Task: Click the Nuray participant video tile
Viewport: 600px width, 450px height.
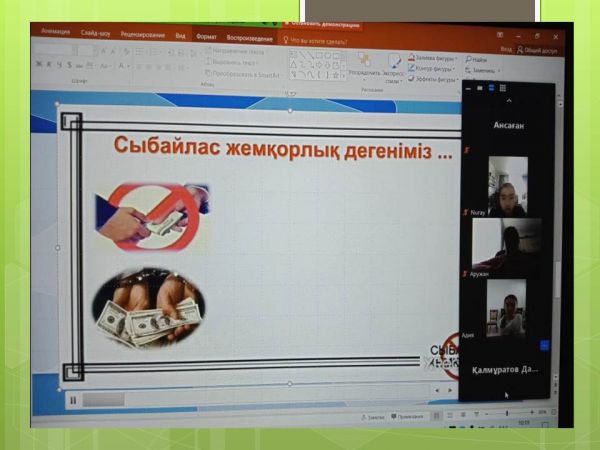Action: (x=507, y=186)
